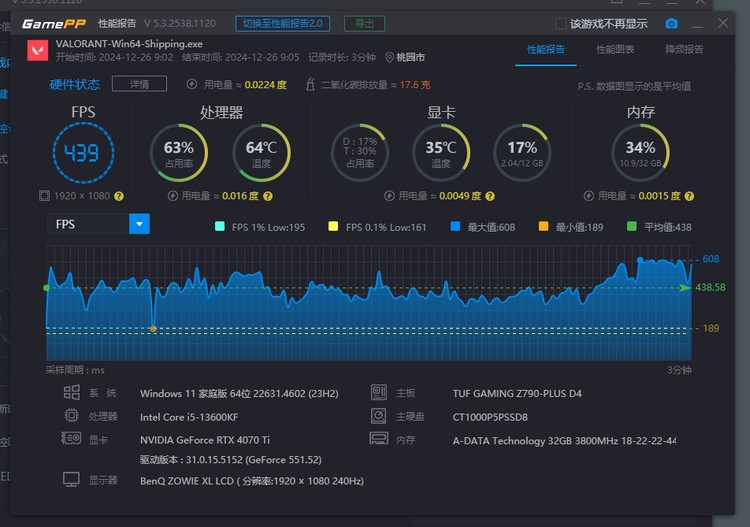
Task: Click yellow FPS 0.1% Low legend swatch
Action: 333,226
